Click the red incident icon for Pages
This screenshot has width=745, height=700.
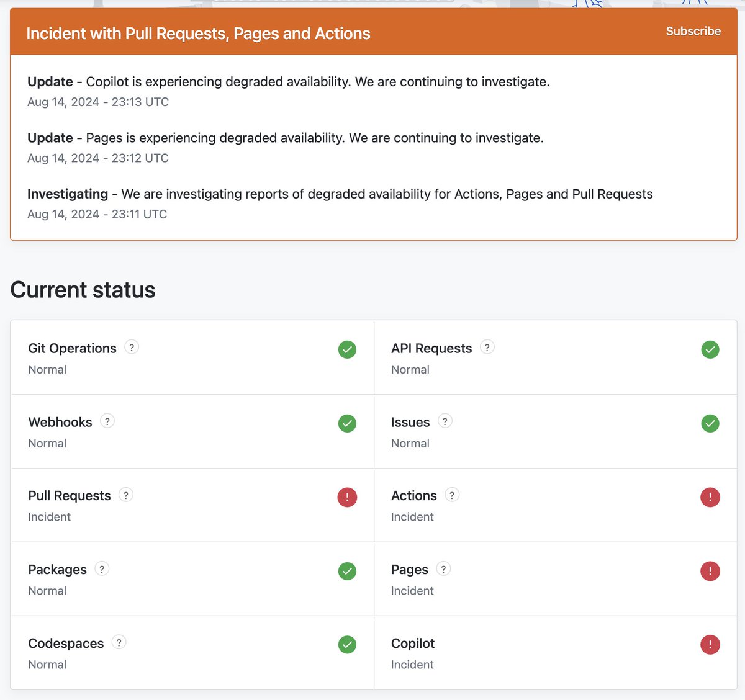[x=710, y=571]
